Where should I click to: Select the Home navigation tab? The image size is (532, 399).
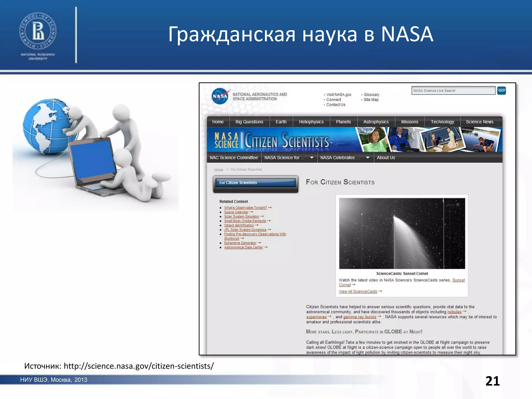218,122
